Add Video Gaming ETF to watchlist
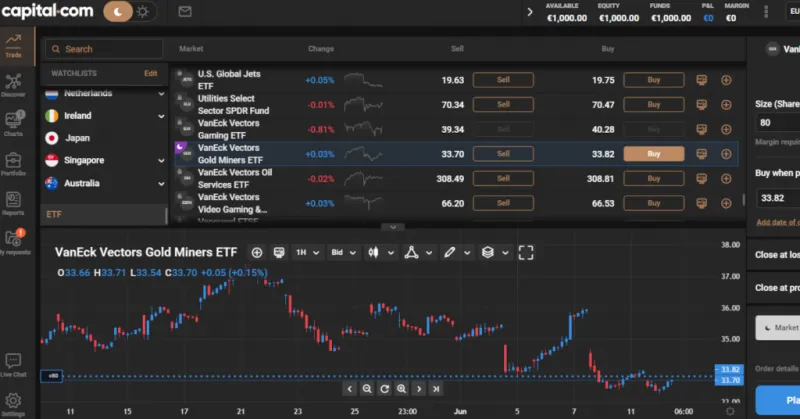 point(726,203)
